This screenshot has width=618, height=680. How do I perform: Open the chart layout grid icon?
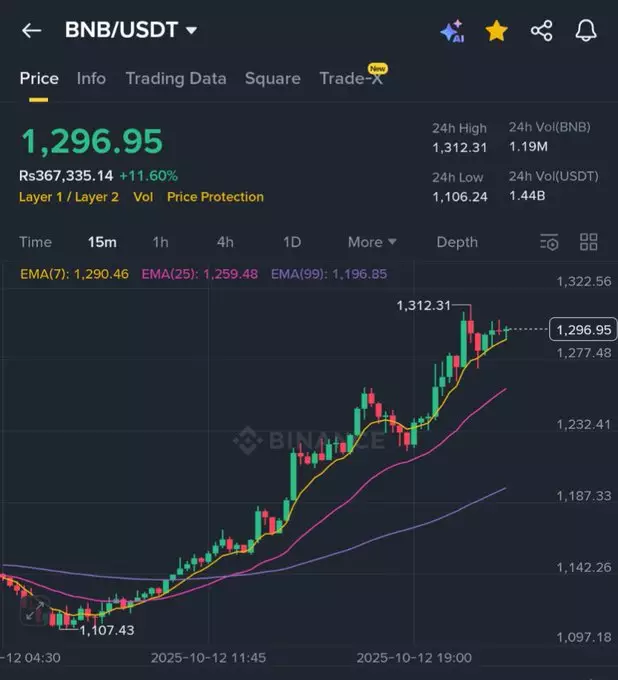(x=589, y=242)
